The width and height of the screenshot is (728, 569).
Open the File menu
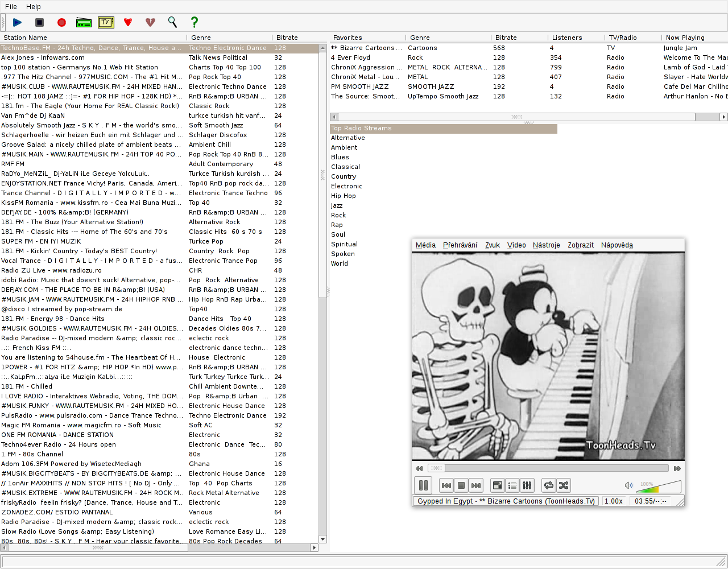pos(11,7)
